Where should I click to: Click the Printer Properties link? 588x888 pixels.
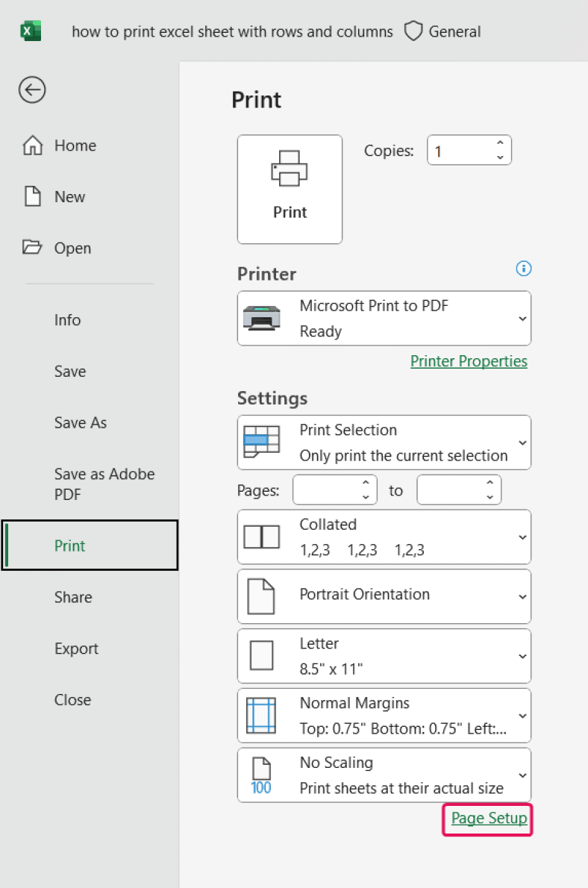[469, 360]
